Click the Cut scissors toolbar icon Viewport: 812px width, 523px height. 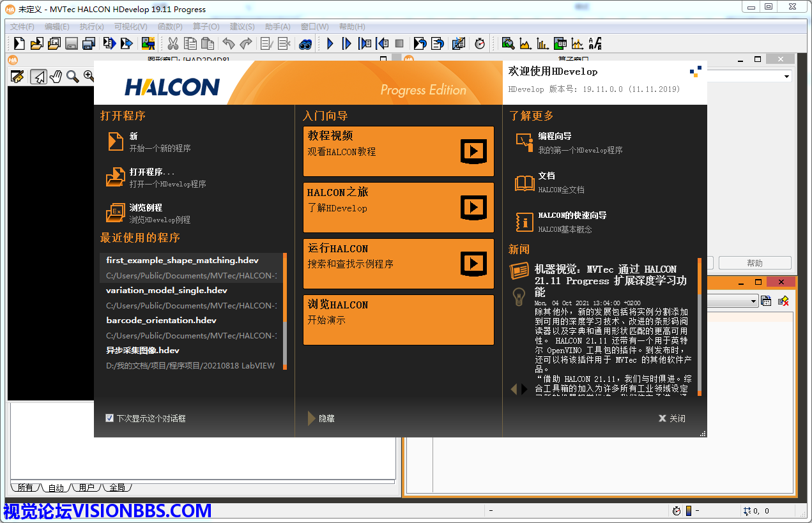tap(172, 43)
